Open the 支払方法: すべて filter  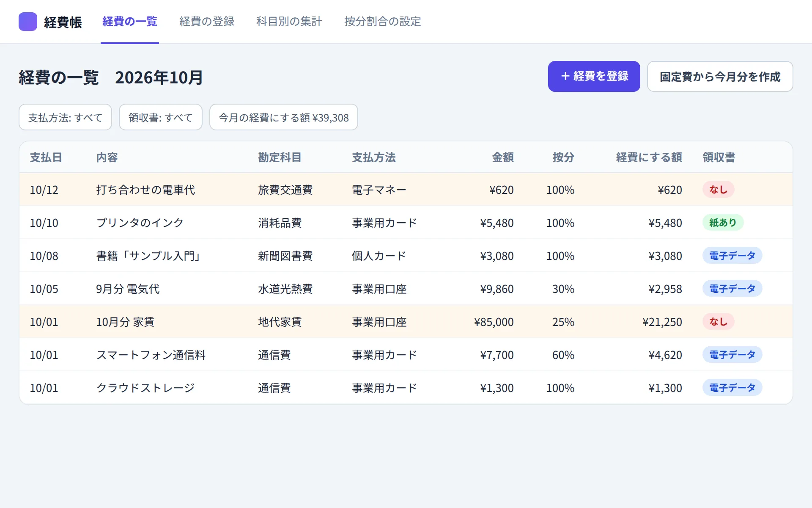tap(66, 117)
